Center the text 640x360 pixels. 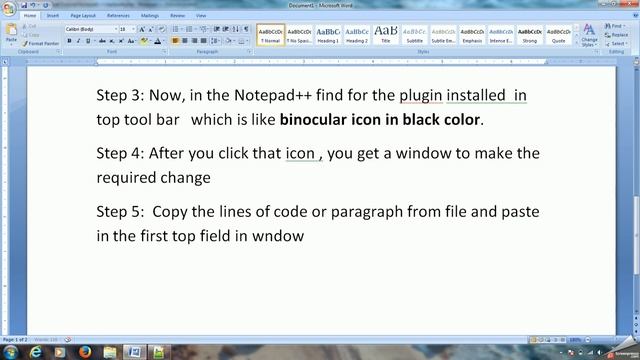click(185, 41)
